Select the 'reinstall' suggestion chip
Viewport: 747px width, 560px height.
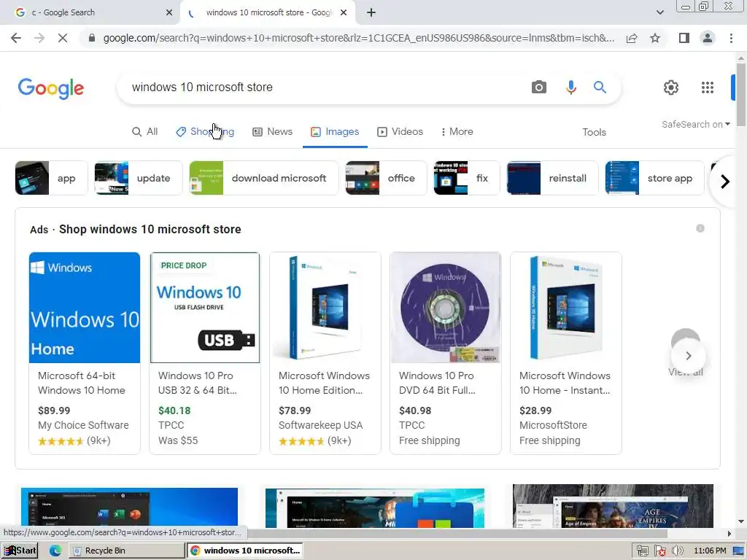553,178
